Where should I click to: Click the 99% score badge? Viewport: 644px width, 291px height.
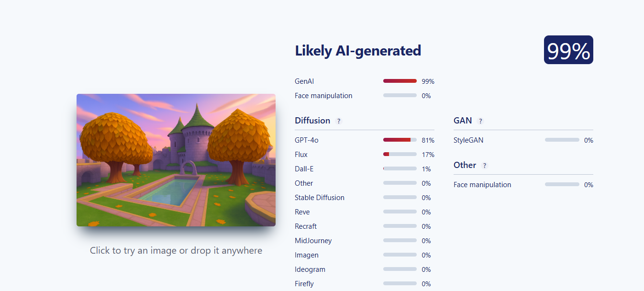tap(568, 50)
